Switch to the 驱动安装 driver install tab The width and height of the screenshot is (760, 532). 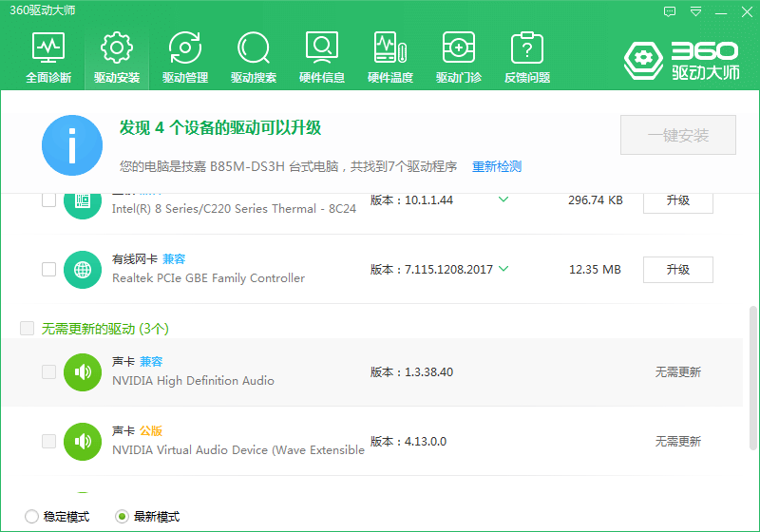click(117, 57)
